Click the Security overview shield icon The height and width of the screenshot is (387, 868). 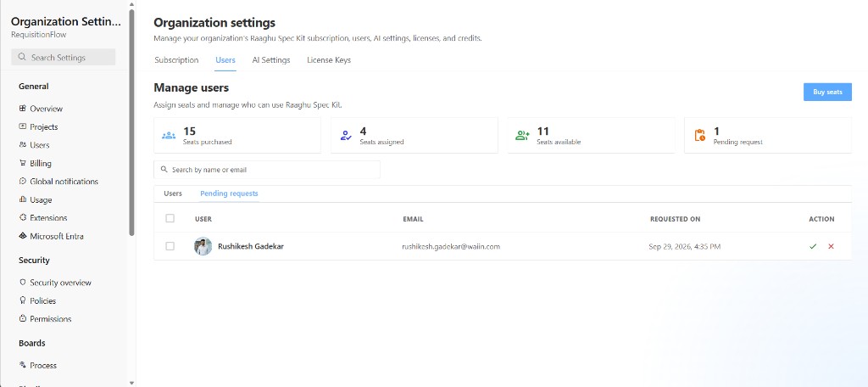click(x=23, y=283)
